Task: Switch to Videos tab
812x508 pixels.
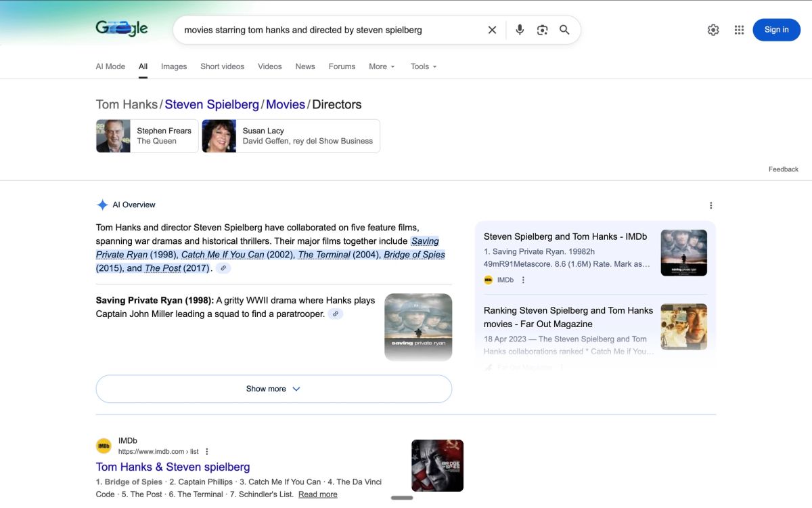Action: (269, 66)
